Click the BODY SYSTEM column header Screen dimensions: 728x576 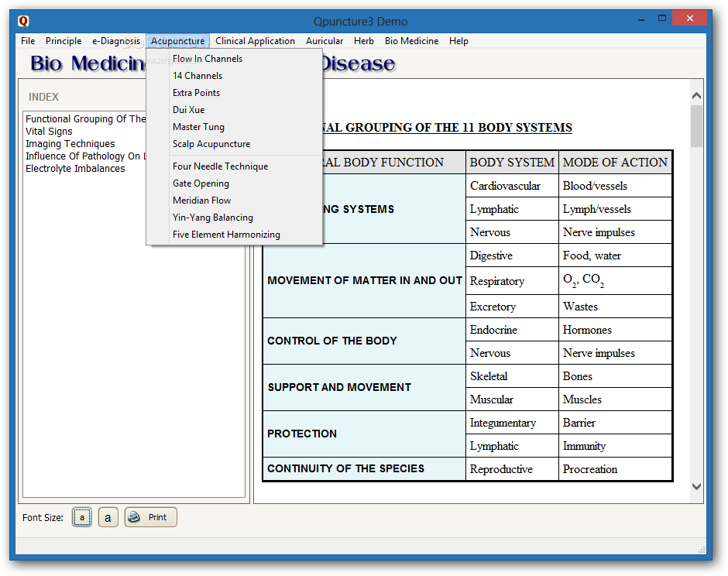tap(512, 163)
